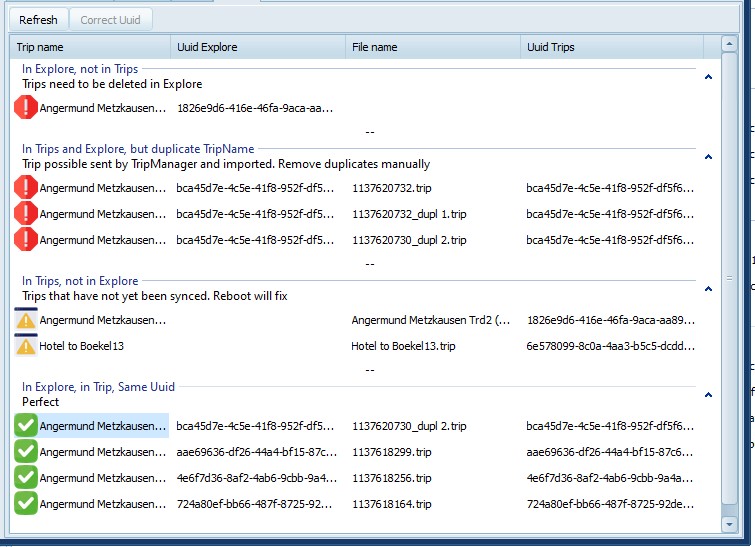755x547 pixels.
Task: Click the green checkmark for 1137618299.trip
Action: point(26,452)
